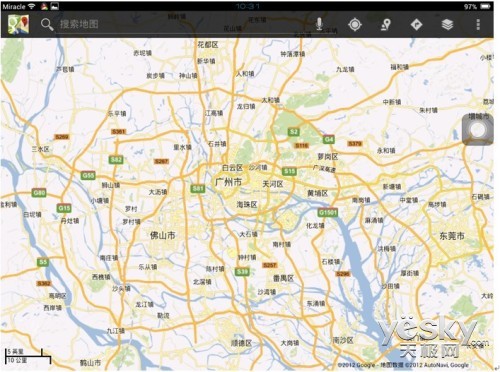Tap the floating assistive touch button

[x=478, y=129]
